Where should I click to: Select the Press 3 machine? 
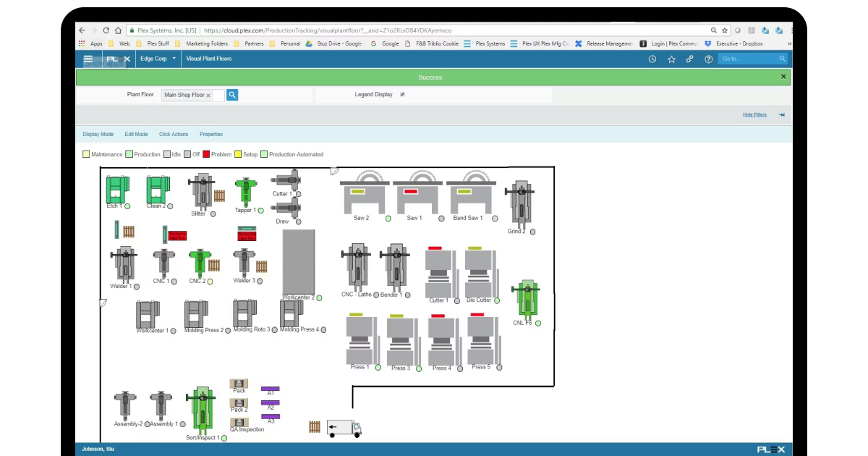pos(403,339)
